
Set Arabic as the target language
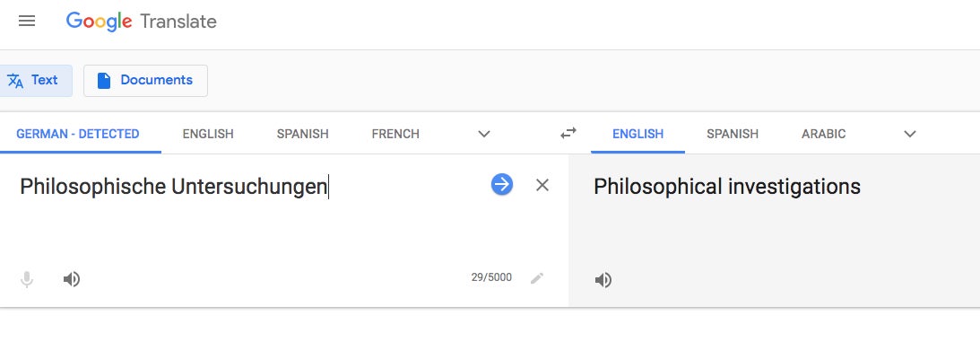824,134
